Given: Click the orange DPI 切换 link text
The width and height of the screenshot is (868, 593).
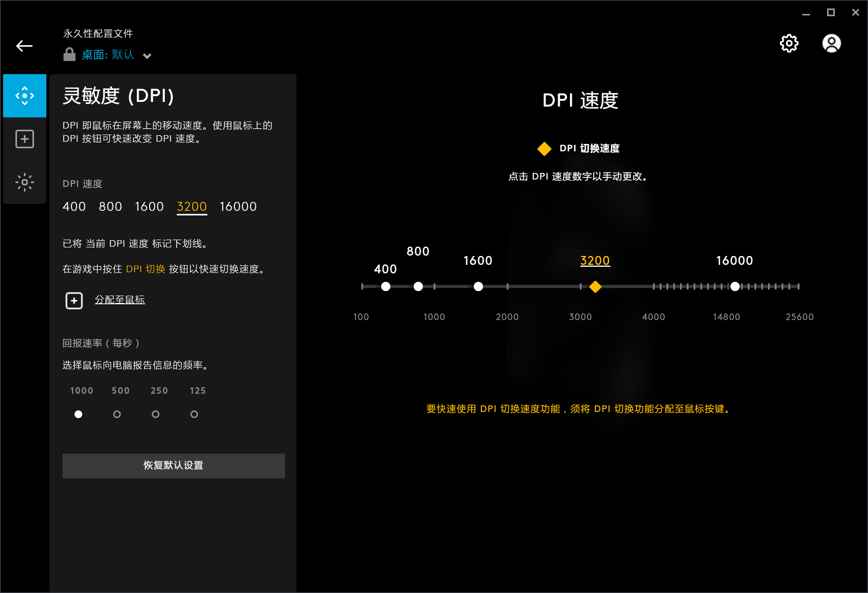Looking at the screenshot, I should [x=146, y=269].
